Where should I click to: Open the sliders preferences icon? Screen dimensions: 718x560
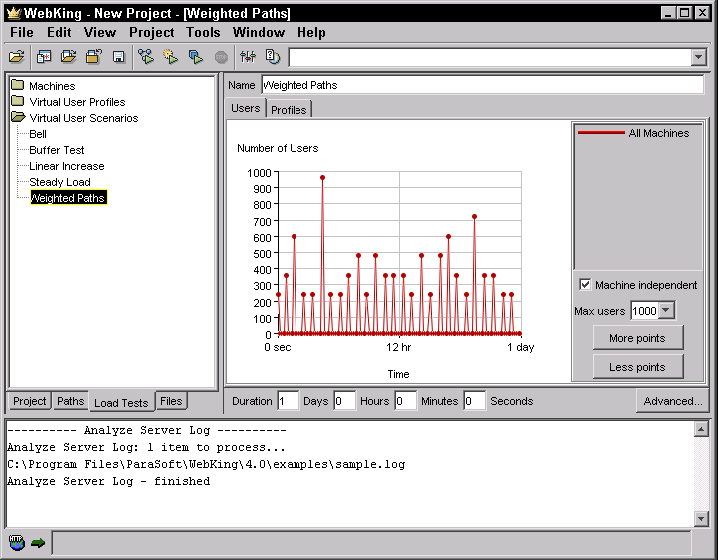[x=248, y=57]
